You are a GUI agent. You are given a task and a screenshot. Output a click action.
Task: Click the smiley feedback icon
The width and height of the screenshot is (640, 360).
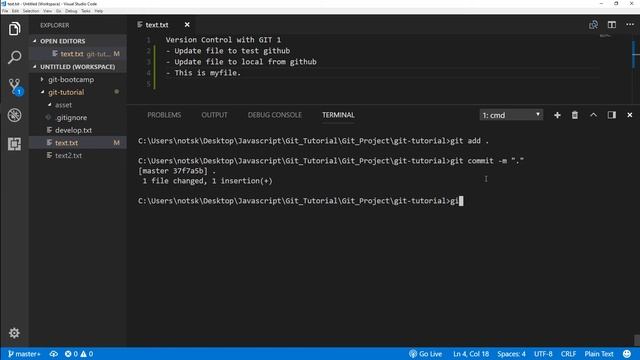pos(627,354)
